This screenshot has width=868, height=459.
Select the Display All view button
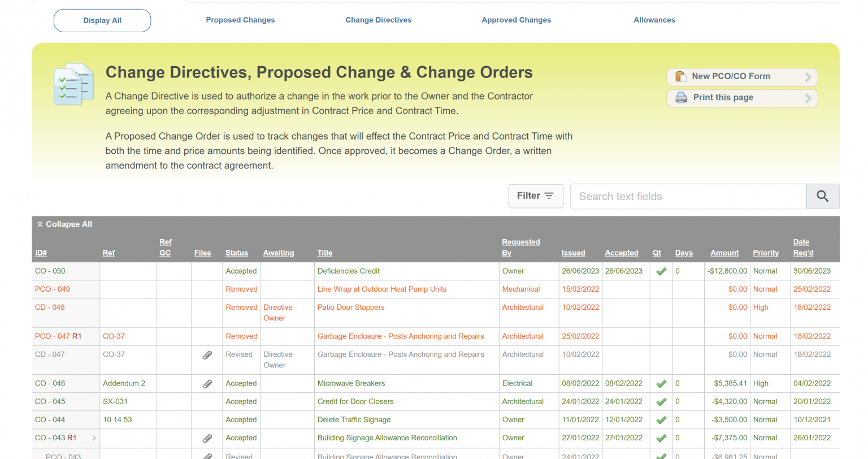[102, 20]
